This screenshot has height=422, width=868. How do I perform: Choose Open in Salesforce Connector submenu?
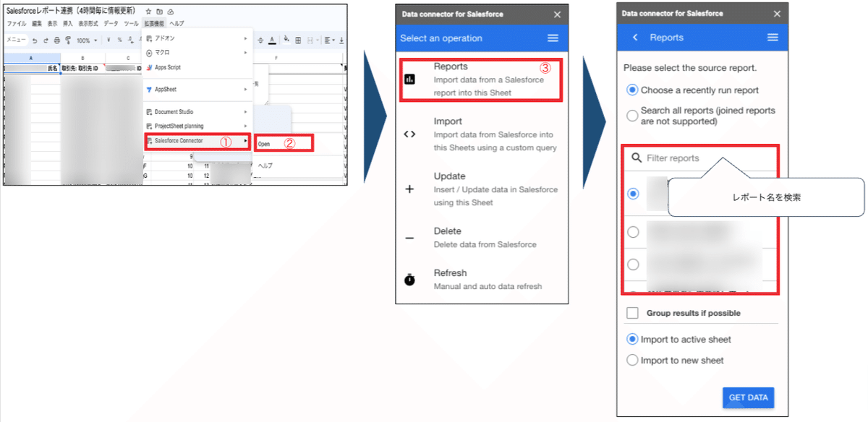point(284,144)
